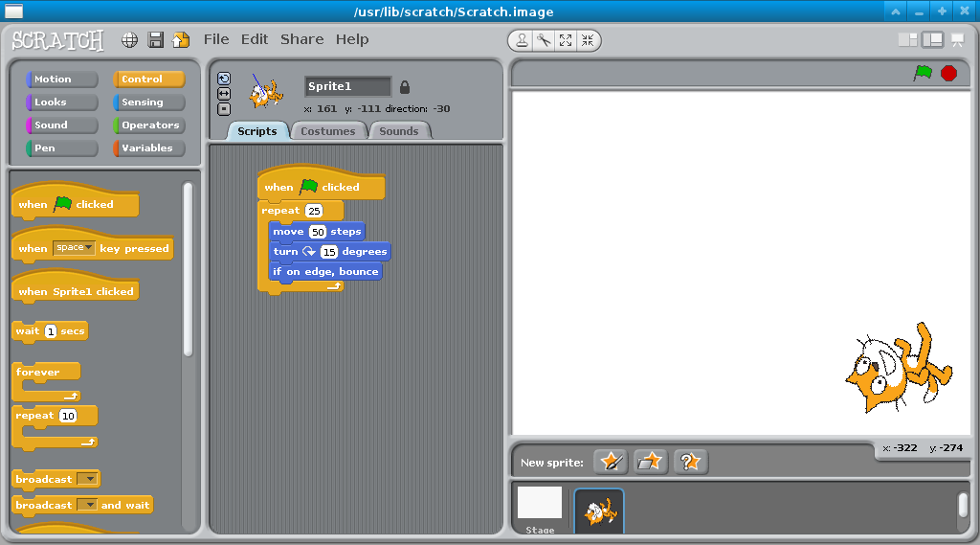The height and width of the screenshot is (545, 980).
Task: Select the Looks block category
Action: click(x=62, y=102)
